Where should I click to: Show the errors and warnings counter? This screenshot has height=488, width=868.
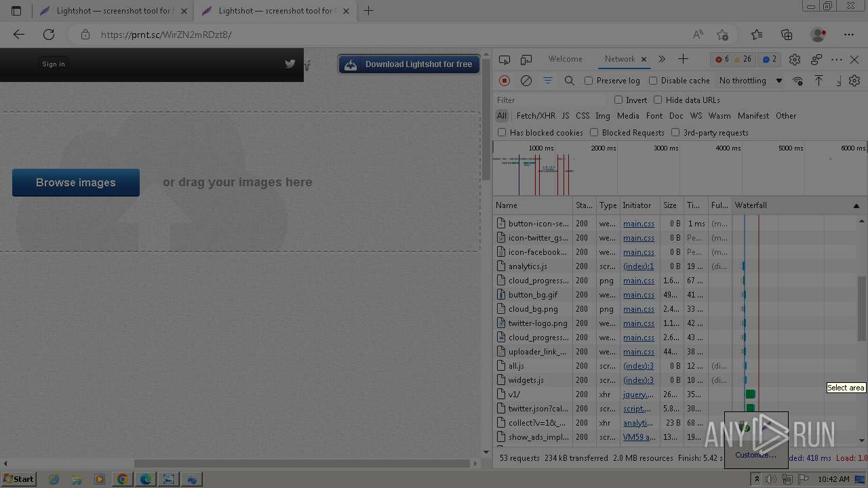point(734,60)
